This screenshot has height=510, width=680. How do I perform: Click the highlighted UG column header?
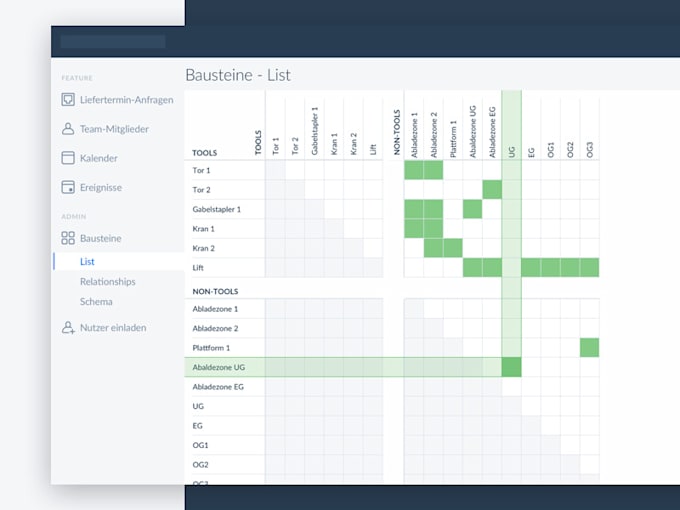tap(512, 152)
